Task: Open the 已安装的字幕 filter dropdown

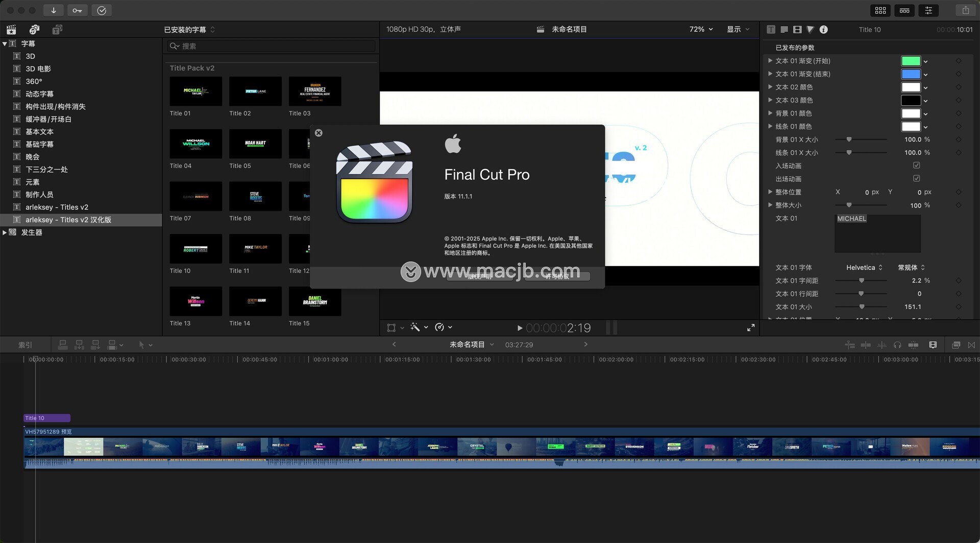Action: (x=189, y=30)
